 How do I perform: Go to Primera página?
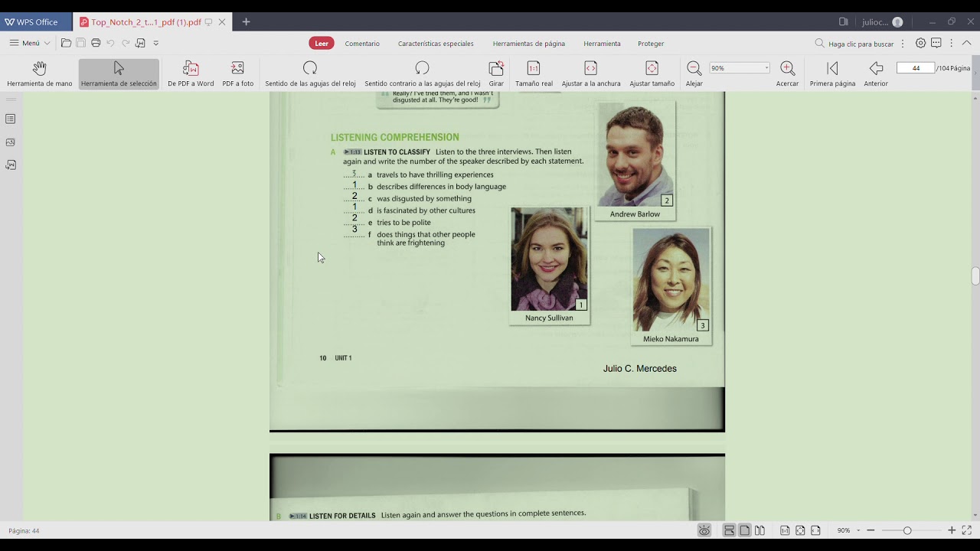tap(832, 74)
